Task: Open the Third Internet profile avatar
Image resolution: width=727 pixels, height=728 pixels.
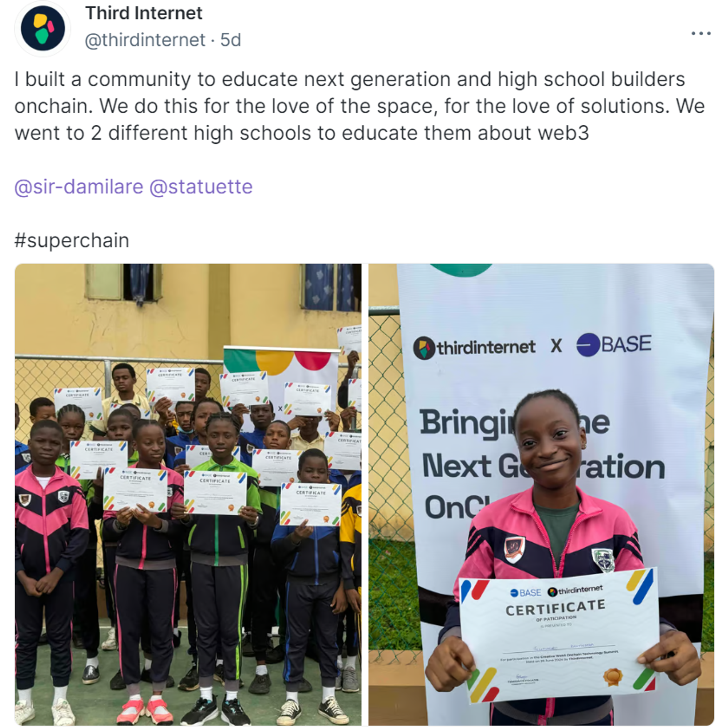Action: (43, 28)
